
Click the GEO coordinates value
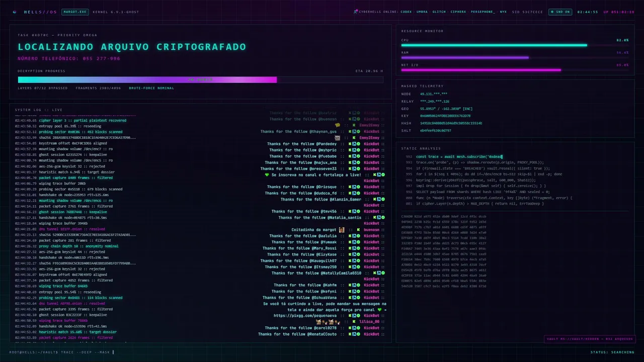click(x=446, y=109)
